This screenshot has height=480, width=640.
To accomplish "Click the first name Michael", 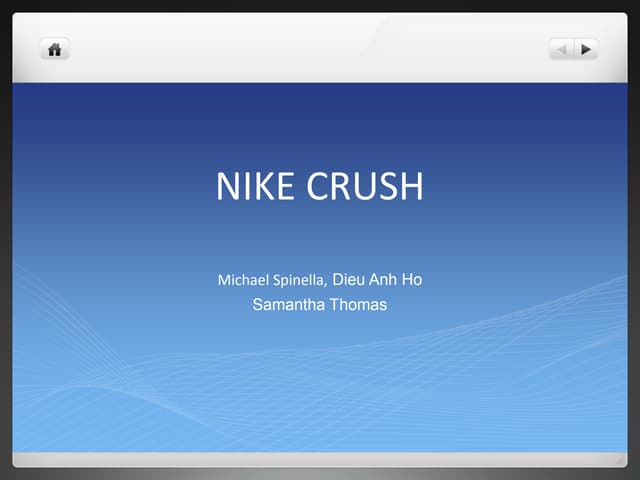I will coord(244,280).
